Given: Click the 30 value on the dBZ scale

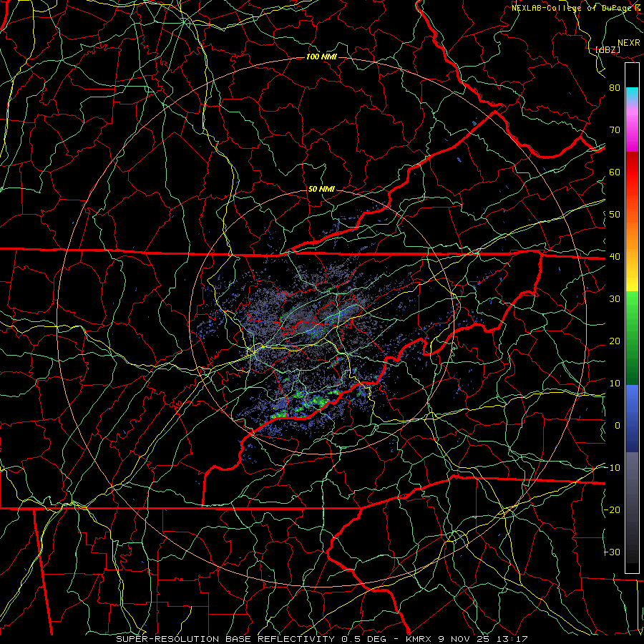Looking at the screenshot, I should coord(615,299).
